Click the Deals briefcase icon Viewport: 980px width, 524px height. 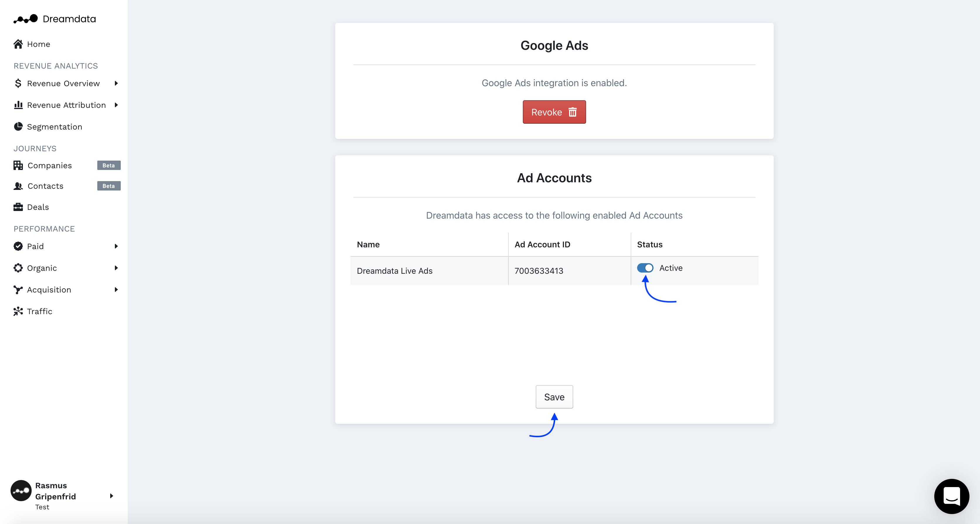18,207
